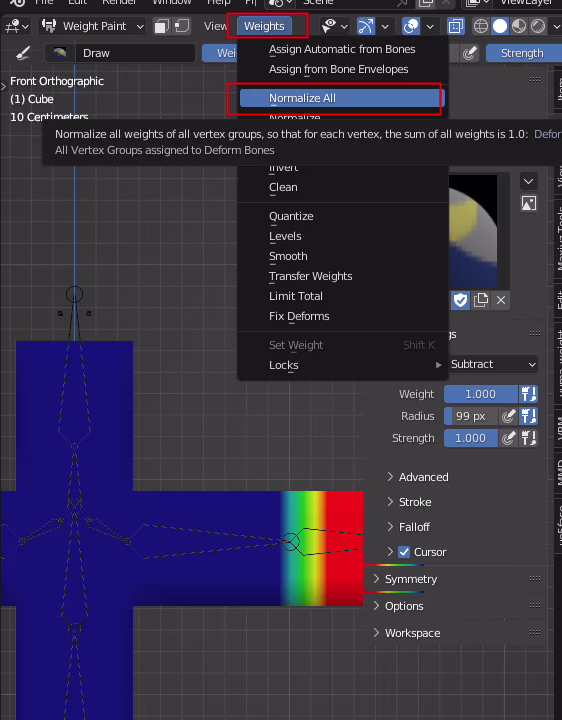Open the Subtract blend mode dropdown
This screenshot has width=562, height=720.
(493, 364)
